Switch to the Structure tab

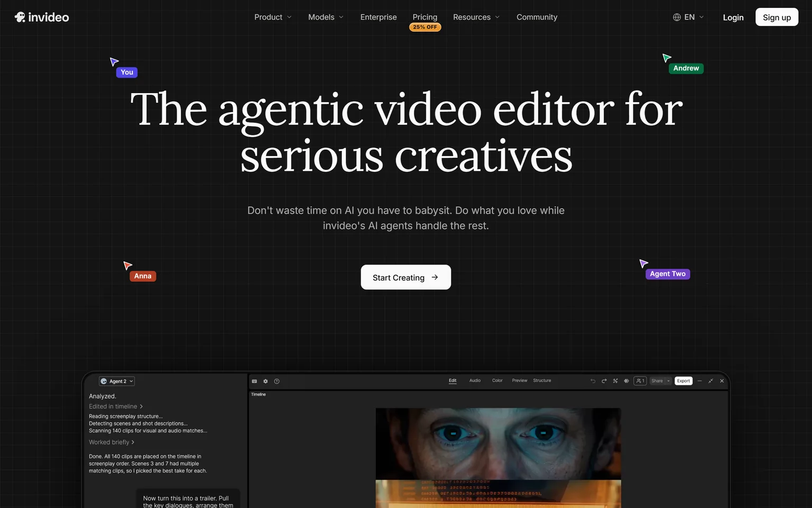pyautogui.click(x=542, y=380)
